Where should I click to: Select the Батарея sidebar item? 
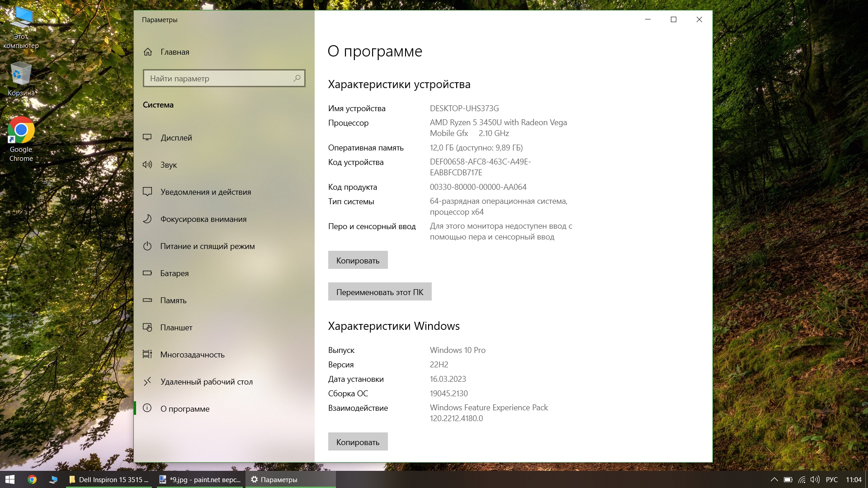[x=174, y=273]
